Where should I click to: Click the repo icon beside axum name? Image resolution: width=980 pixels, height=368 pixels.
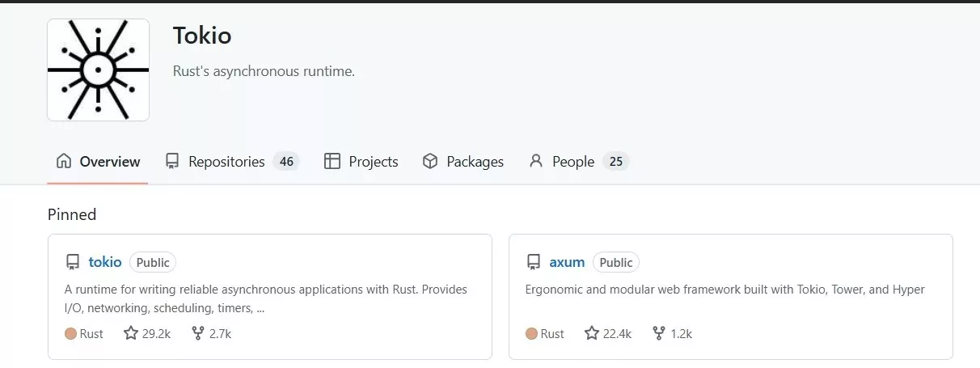point(534,262)
